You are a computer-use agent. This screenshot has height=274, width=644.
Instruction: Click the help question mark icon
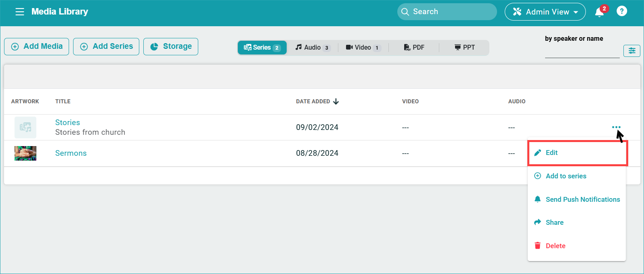pyautogui.click(x=622, y=11)
